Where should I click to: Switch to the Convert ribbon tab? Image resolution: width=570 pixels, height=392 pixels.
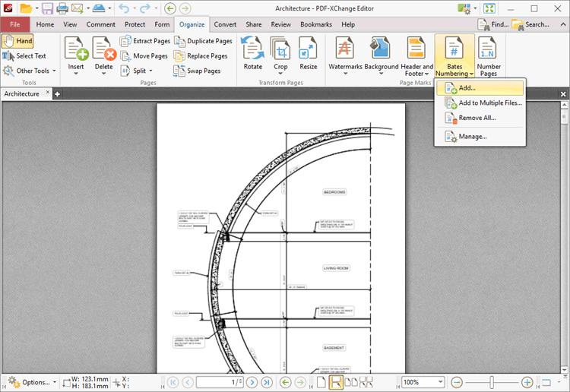(x=224, y=24)
